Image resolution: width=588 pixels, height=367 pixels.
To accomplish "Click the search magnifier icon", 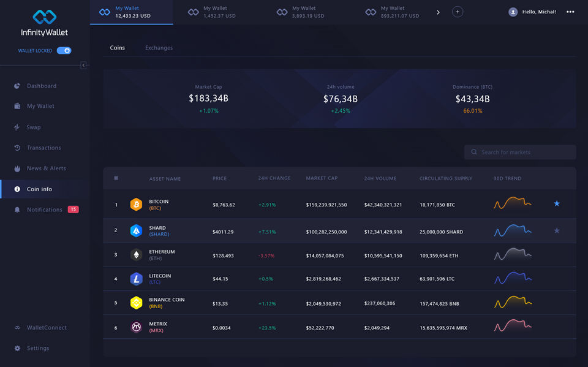I will point(474,152).
